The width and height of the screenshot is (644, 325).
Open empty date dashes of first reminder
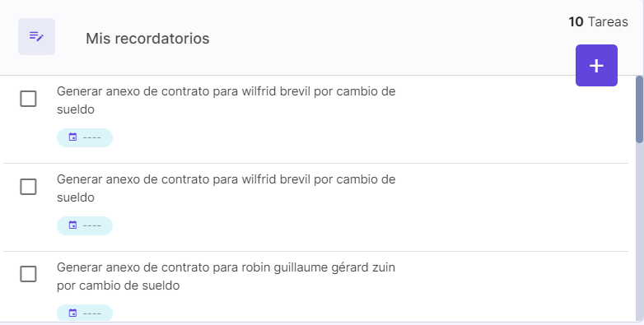pos(92,138)
